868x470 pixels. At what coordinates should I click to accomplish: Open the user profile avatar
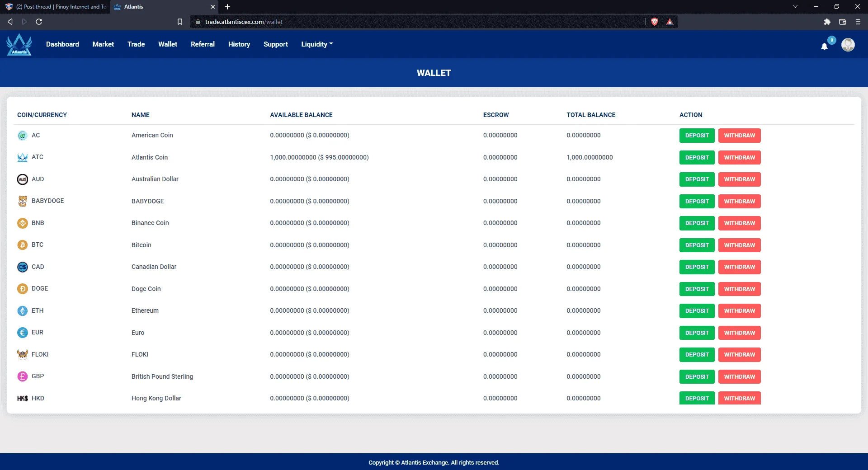click(x=848, y=44)
